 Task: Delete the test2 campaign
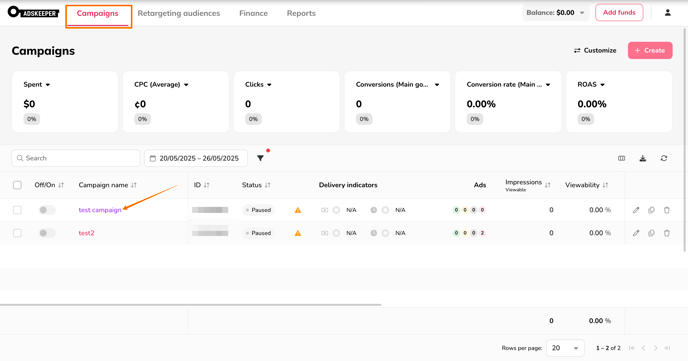click(666, 233)
